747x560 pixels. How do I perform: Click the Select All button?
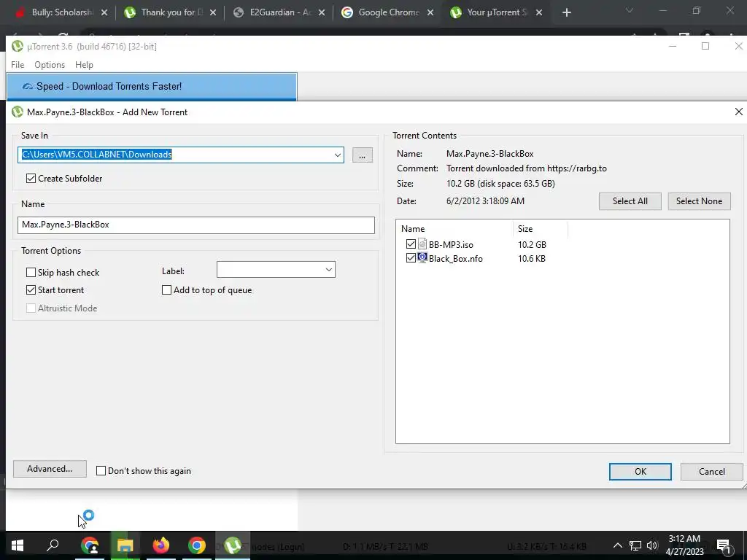[x=630, y=201]
